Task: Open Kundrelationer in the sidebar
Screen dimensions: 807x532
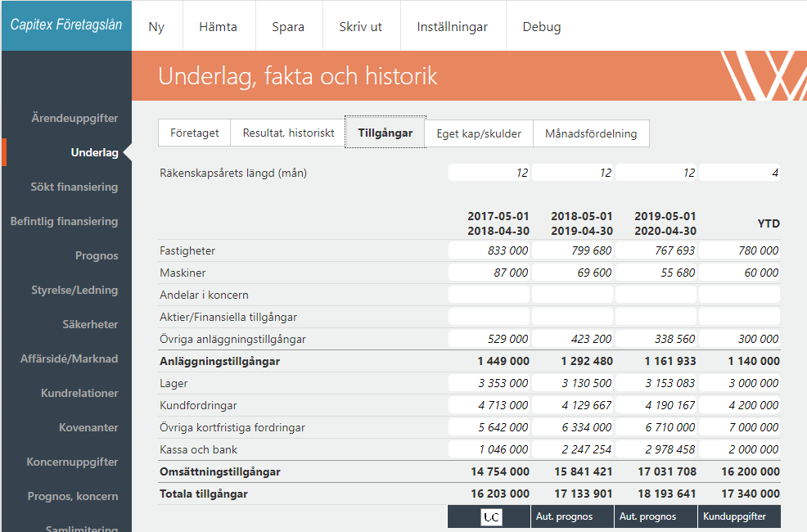Action: pyautogui.click(x=79, y=393)
